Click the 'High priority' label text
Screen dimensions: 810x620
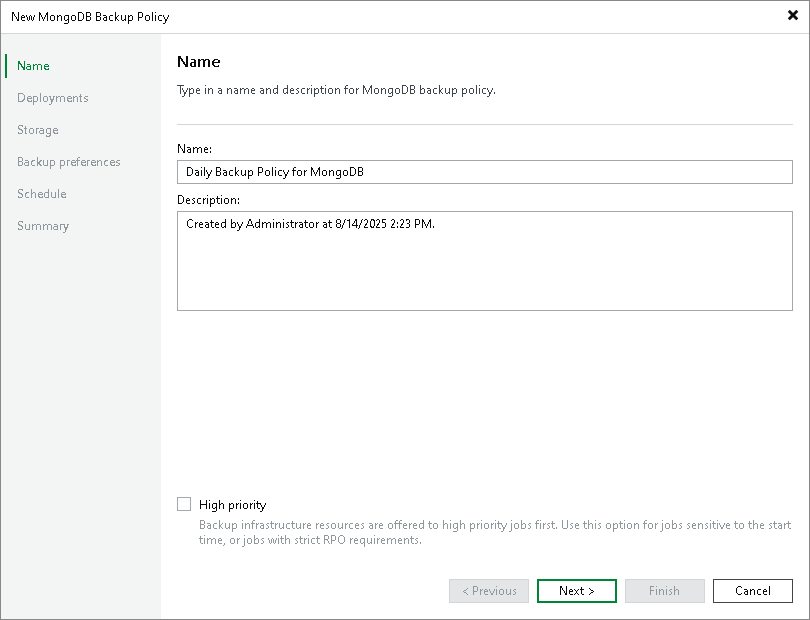pos(232,505)
